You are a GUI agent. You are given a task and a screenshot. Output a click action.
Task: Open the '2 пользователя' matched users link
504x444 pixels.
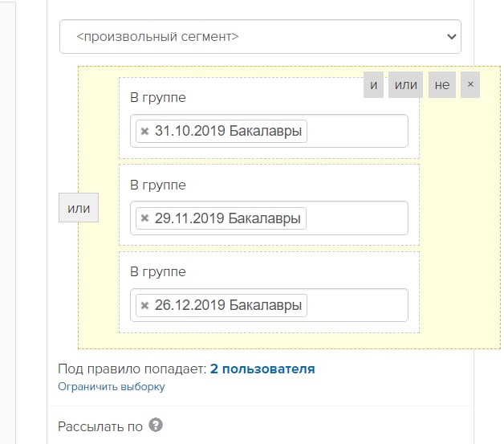262,369
